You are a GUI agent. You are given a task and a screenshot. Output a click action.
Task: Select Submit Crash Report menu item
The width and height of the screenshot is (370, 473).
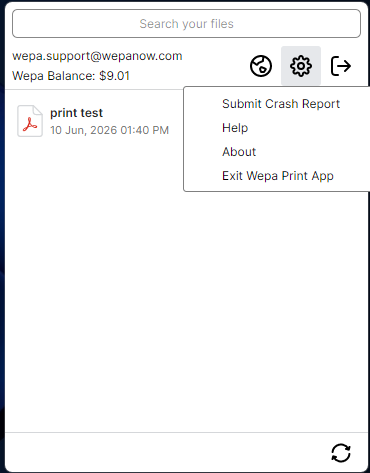[x=281, y=104]
